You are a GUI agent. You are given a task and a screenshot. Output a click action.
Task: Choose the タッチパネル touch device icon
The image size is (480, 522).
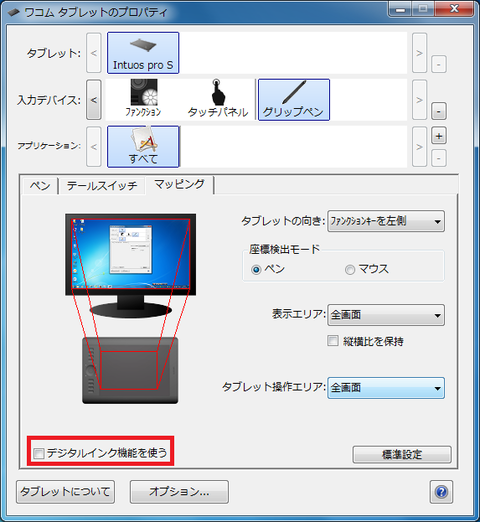coord(218,99)
